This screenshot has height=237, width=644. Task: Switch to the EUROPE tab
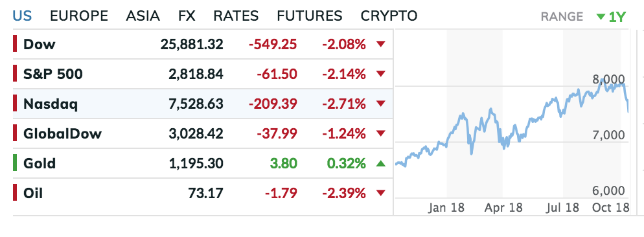pyautogui.click(x=79, y=16)
